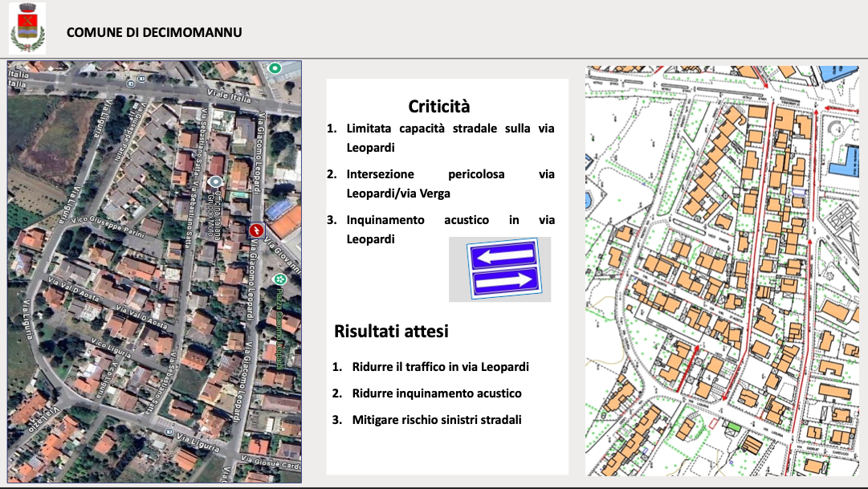The width and height of the screenshot is (868, 489).
Task: Select the grey pin beside Officina italiana
Action: [x=216, y=181]
